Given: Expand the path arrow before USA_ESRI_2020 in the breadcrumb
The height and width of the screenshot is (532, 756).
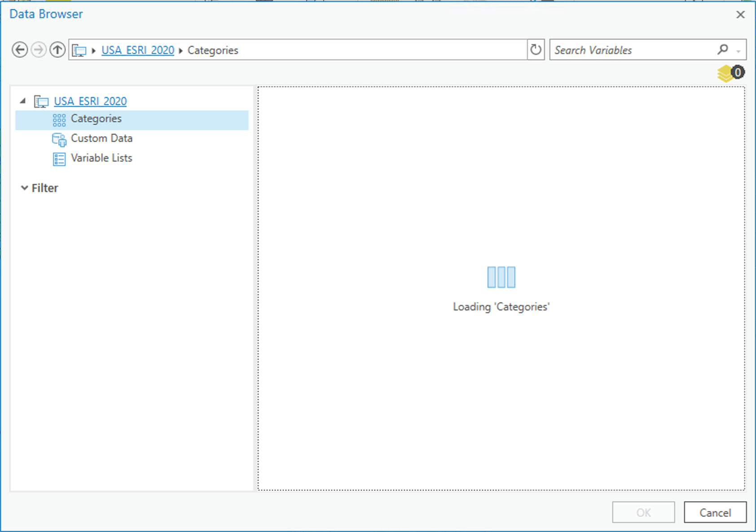Looking at the screenshot, I should tap(93, 51).
